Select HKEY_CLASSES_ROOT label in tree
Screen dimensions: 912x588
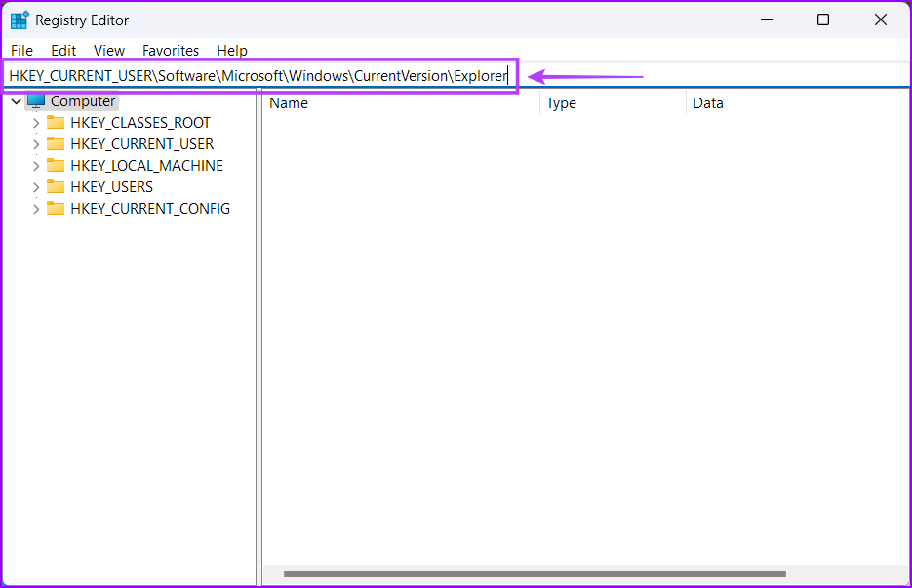coord(140,123)
